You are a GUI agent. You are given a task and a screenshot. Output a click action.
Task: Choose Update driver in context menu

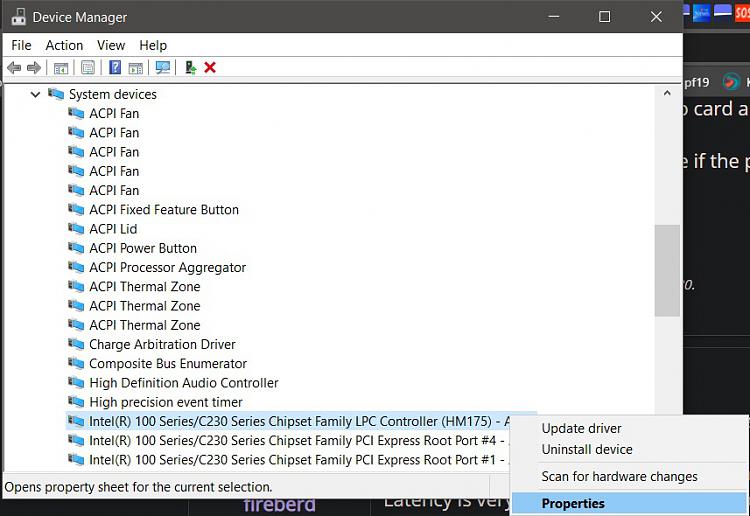click(x=581, y=428)
